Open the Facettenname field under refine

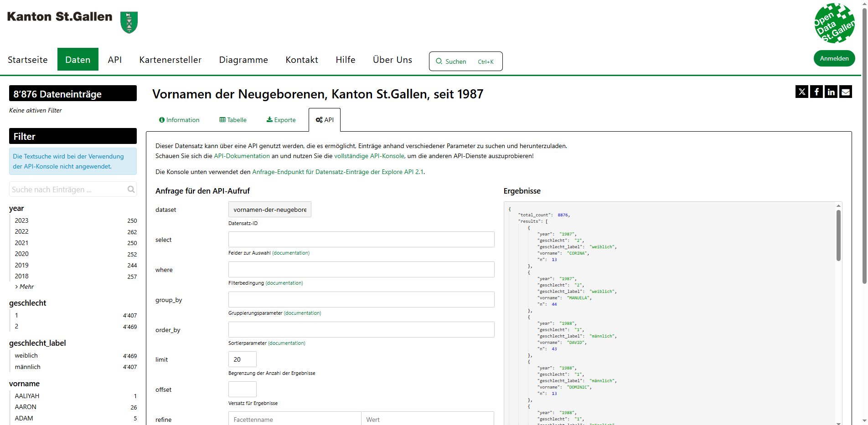[294, 419]
